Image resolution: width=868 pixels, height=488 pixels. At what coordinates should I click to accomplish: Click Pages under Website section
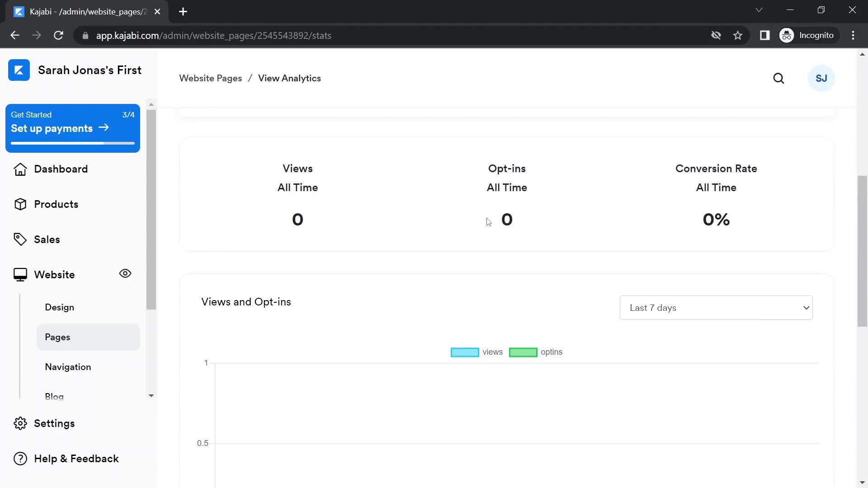(57, 337)
